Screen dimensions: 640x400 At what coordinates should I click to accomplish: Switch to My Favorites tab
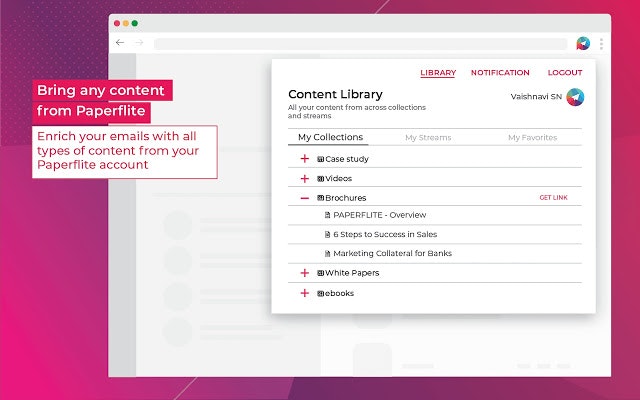[x=532, y=138]
